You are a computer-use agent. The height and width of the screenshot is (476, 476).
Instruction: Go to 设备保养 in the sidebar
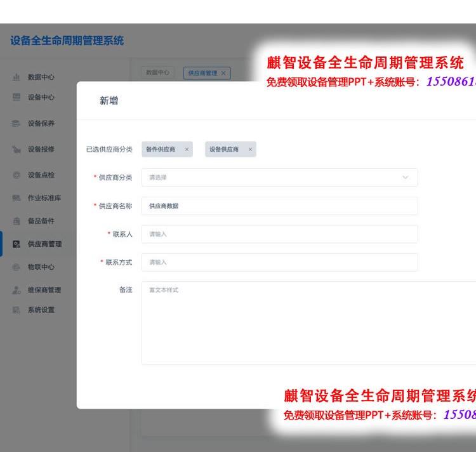coord(41,123)
